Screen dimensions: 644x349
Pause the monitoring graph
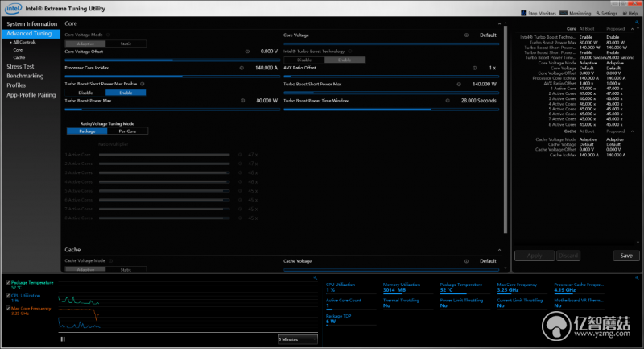point(63,339)
